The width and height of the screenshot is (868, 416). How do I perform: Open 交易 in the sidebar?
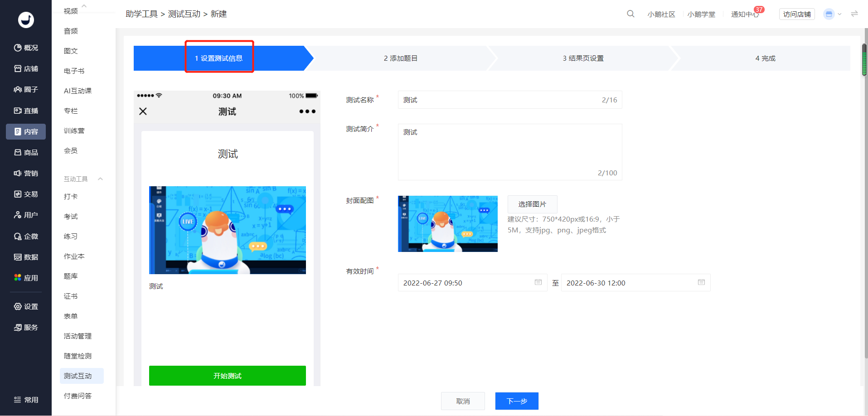pyautogui.click(x=26, y=194)
